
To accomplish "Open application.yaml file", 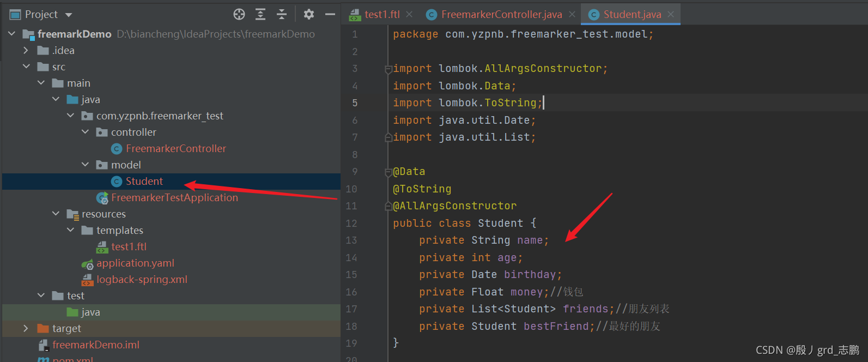I will tap(135, 263).
